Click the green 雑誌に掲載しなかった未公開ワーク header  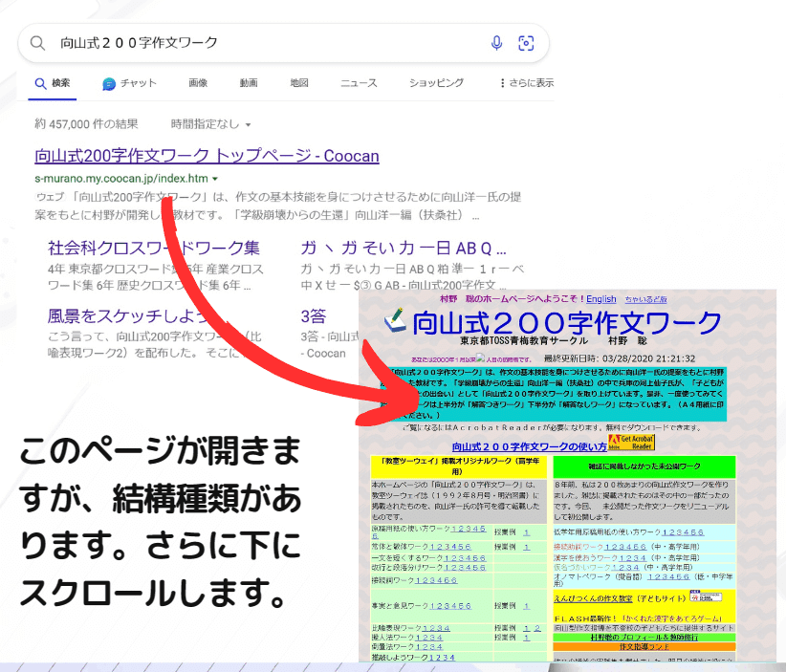(x=644, y=466)
